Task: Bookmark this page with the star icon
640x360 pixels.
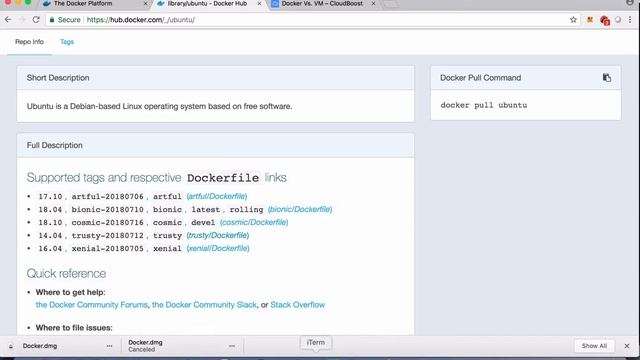Action: [x=573, y=20]
